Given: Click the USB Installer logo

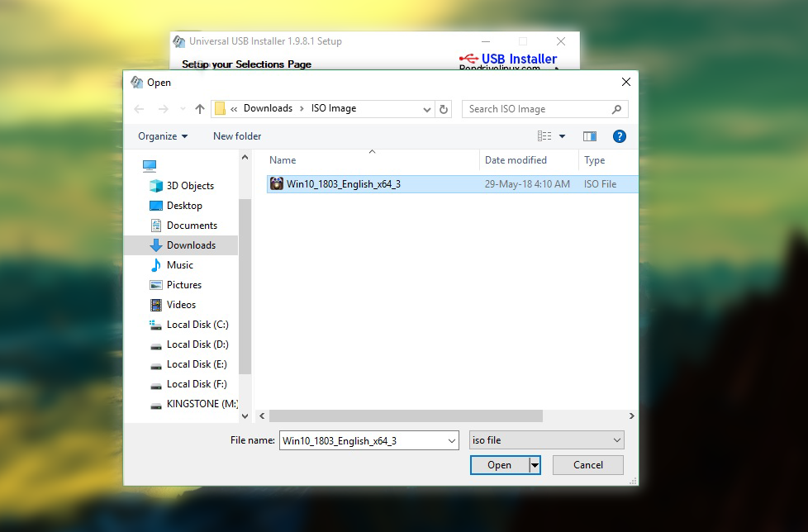Looking at the screenshot, I should (x=507, y=61).
